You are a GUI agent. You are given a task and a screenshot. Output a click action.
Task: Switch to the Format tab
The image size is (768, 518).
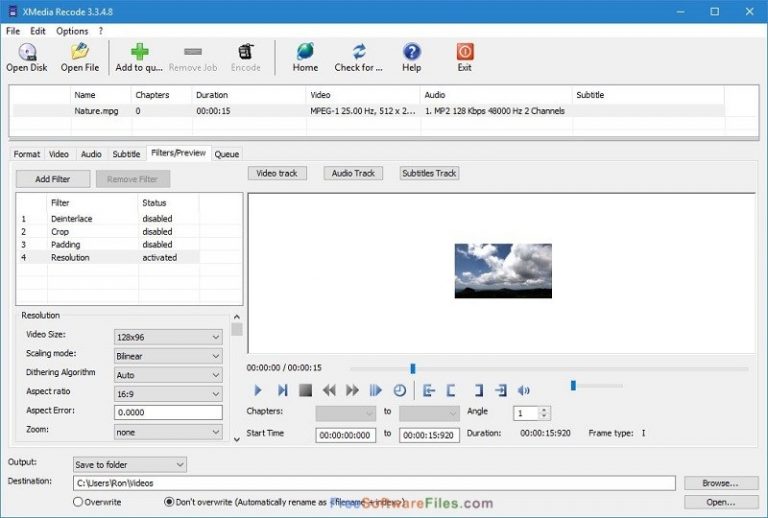26,154
